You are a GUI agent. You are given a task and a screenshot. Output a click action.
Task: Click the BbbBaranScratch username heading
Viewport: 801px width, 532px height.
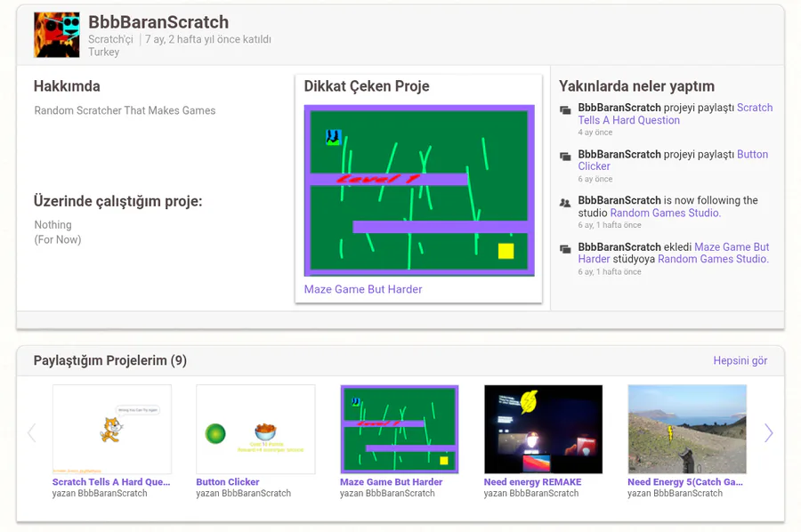tap(158, 22)
